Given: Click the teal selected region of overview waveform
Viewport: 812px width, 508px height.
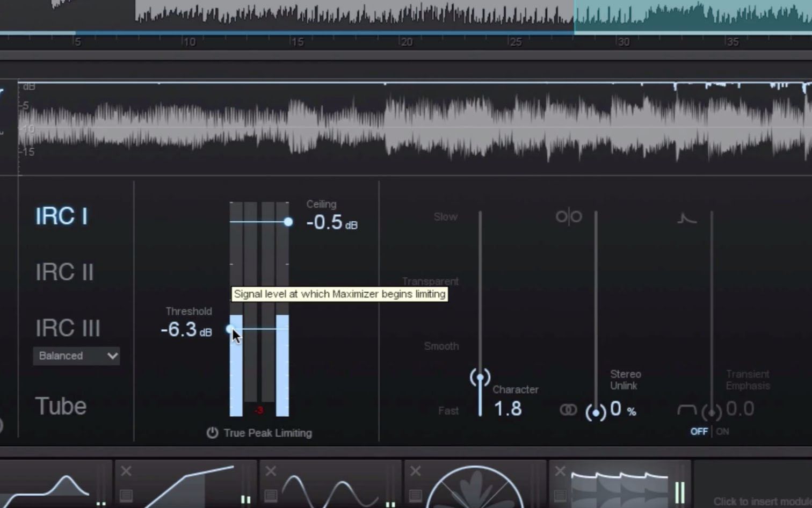Looking at the screenshot, I should (x=693, y=16).
